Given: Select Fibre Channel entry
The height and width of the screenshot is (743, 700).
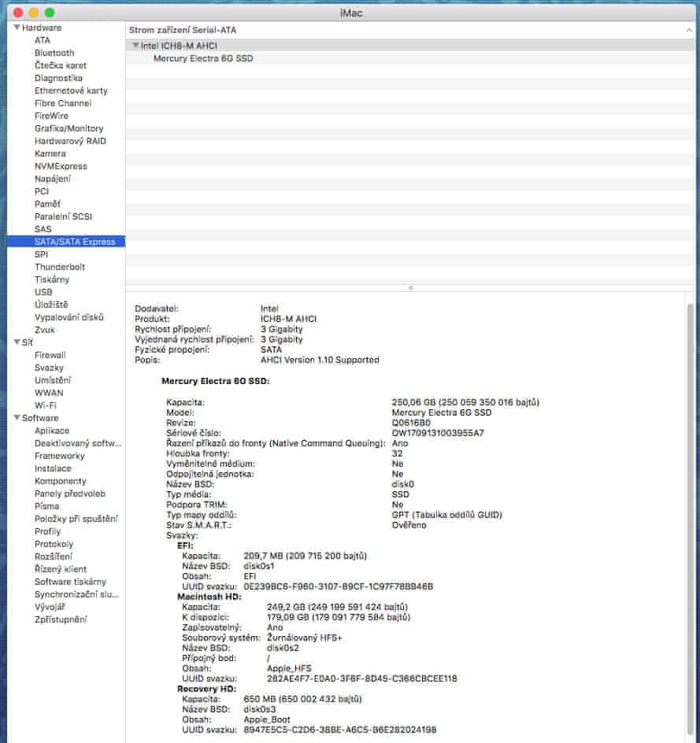Looking at the screenshot, I should tap(63, 103).
